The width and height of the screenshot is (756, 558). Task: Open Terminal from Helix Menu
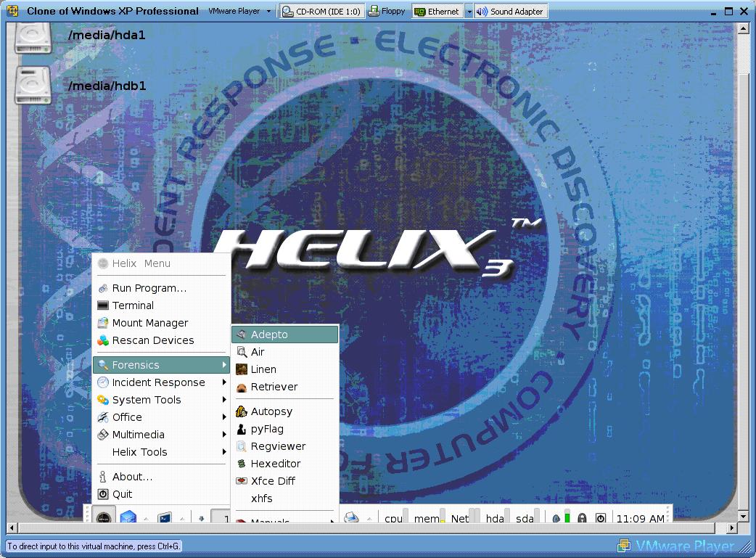click(161, 305)
